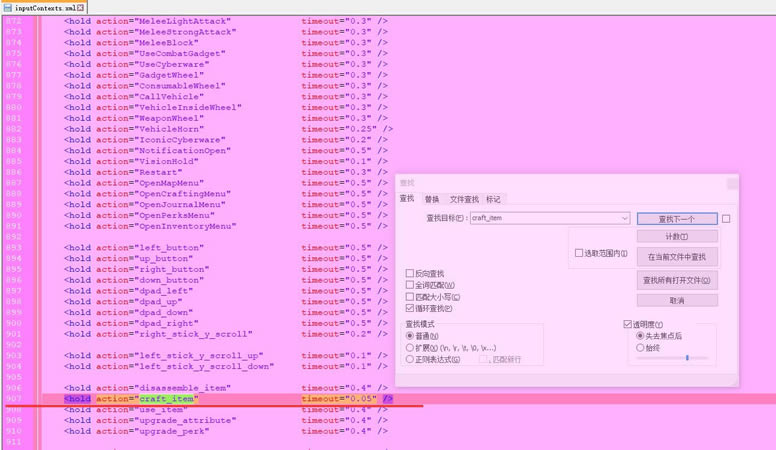The width and height of the screenshot is (776, 450).
Task: Click 在当前文件中查找 button
Action: 677,257
